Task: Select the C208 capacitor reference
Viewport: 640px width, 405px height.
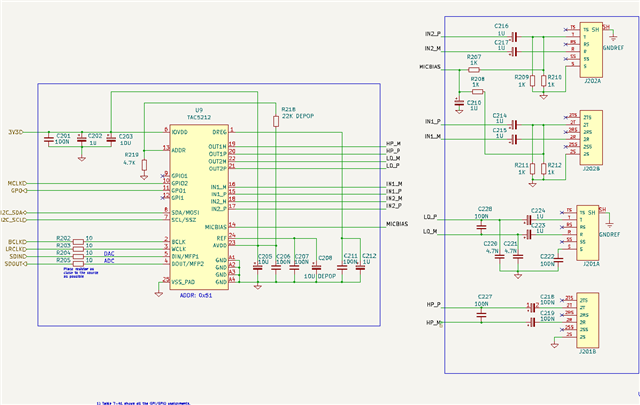Action: point(325,258)
